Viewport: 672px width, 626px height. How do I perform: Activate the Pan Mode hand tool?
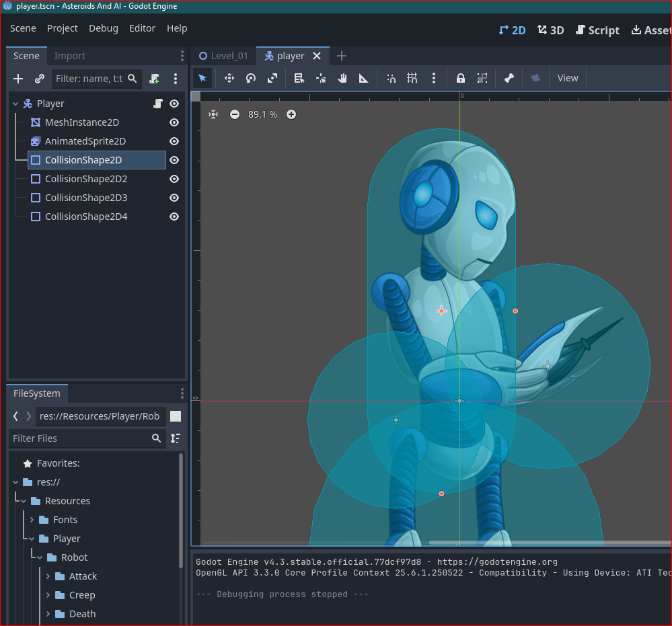click(342, 78)
